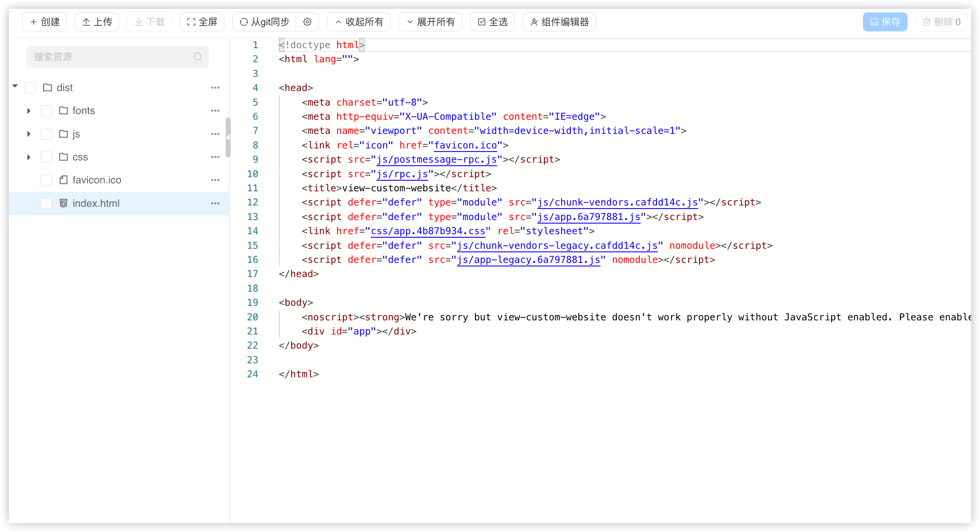
Task: Collapse the sidebar panel handle
Action: click(228, 137)
